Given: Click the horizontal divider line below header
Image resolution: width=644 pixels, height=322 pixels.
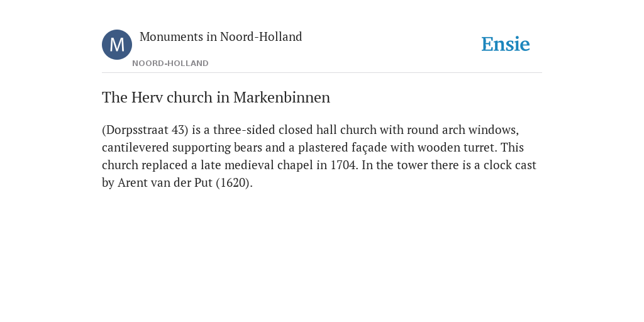Looking at the screenshot, I should [322, 73].
